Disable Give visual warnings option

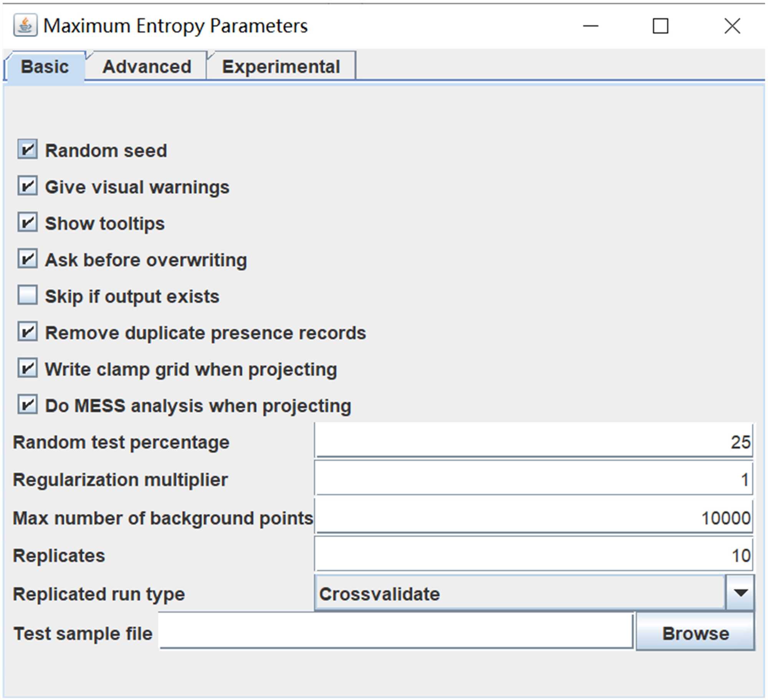click(x=27, y=186)
